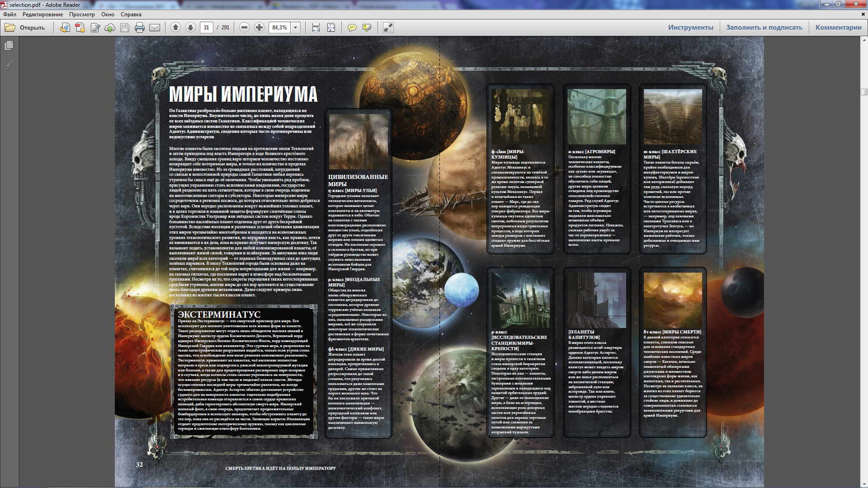Click the Открыть (Open) folder button

point(25,28)
